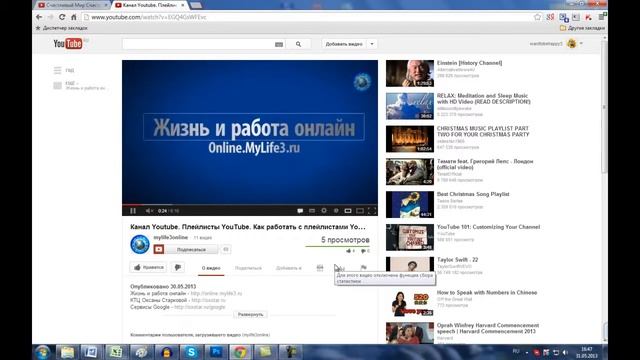
Task: Open a new browser tab
Action: pos(196,5)
